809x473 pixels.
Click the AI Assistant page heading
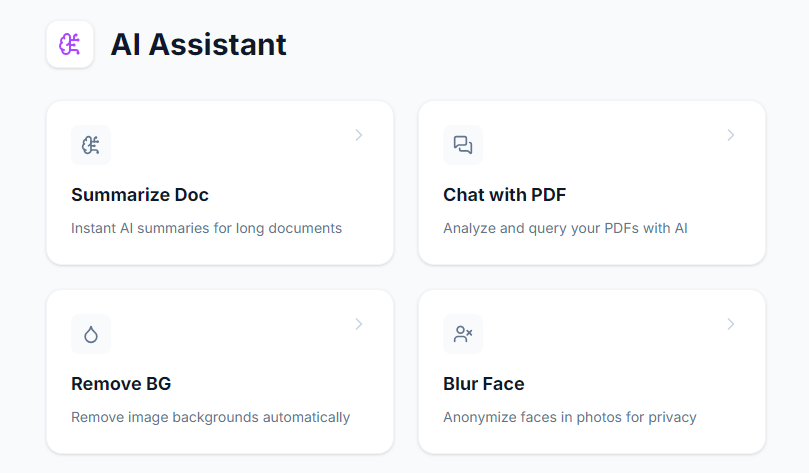(198, 45)
